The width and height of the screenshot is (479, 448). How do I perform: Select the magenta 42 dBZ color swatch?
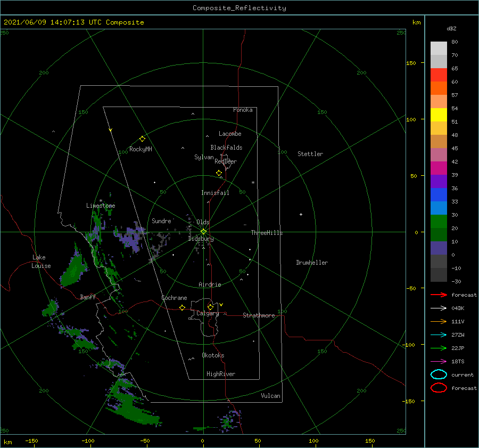click(x=439, y=168)
